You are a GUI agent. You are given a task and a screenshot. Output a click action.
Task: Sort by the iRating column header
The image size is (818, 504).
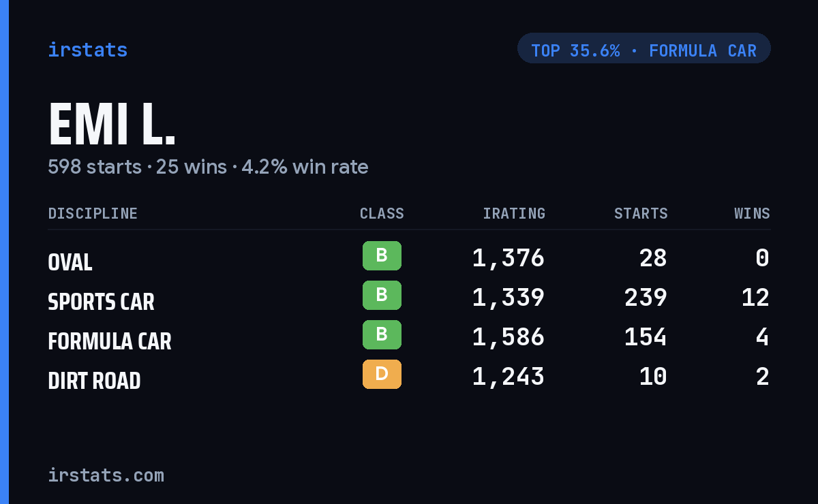[514, 214]
